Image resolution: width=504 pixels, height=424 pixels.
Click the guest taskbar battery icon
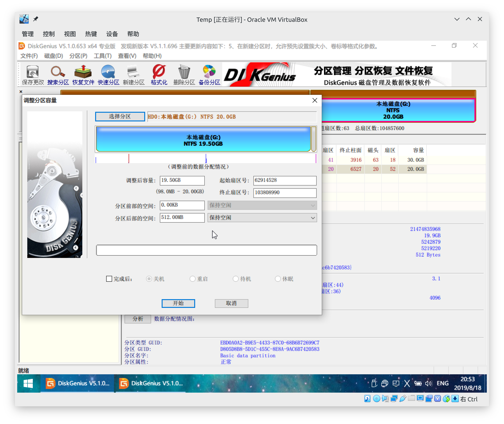point(418,383)
